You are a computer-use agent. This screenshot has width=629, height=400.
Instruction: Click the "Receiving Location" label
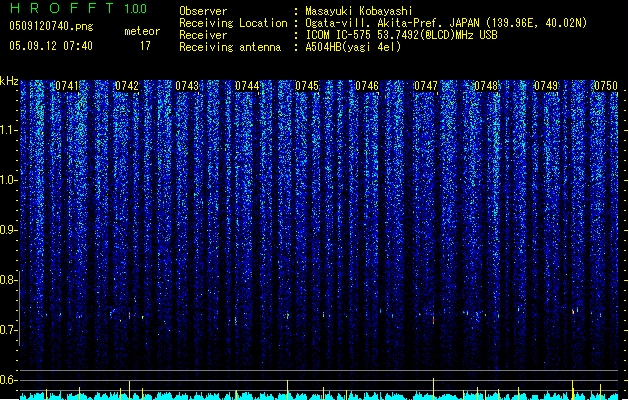[x=233, y=23]
